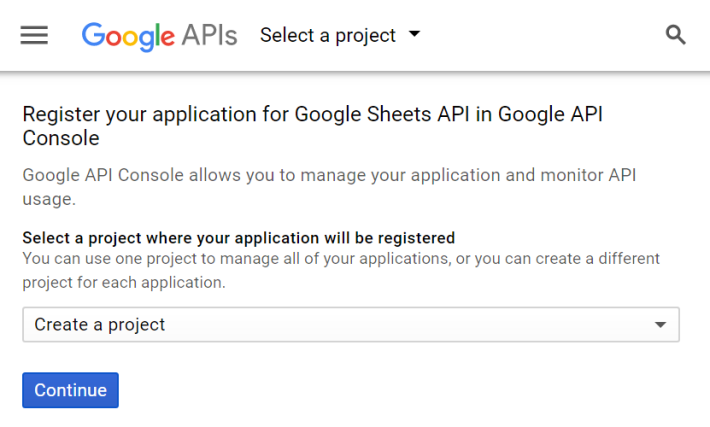Click the search magnifier icon
Image resolution: width=710 pixels, height=427 pixels.
(x=675, y=35)
